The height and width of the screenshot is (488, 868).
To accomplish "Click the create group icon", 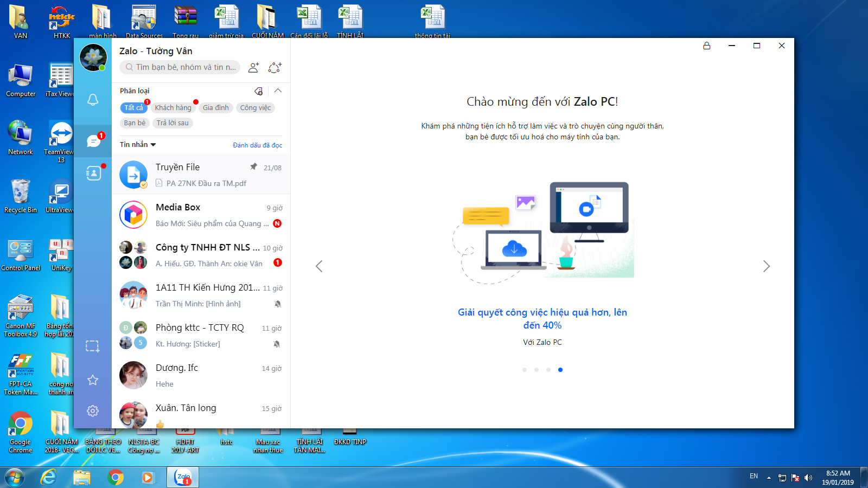I will pos(275,68).
